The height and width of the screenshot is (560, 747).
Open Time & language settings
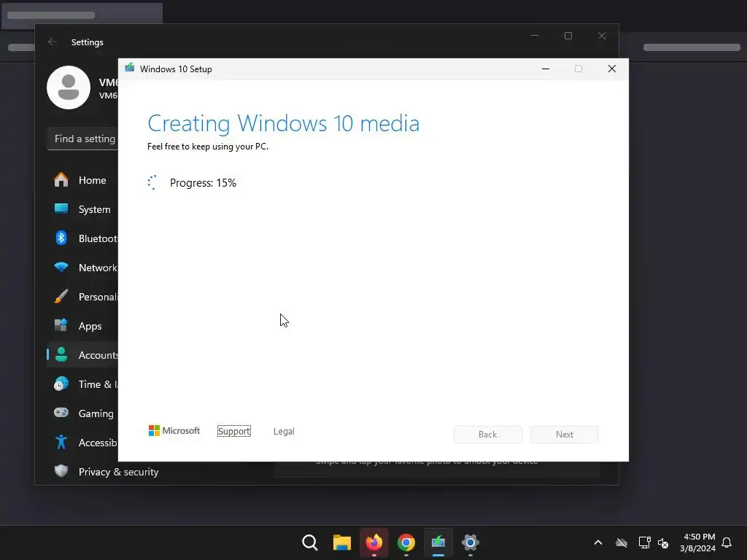[x=82, y=384]
